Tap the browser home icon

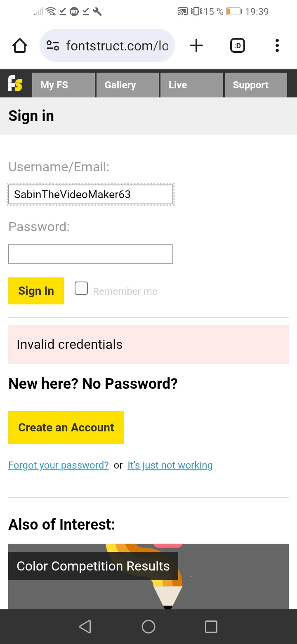pyautogui.click(x=20, y=45)
